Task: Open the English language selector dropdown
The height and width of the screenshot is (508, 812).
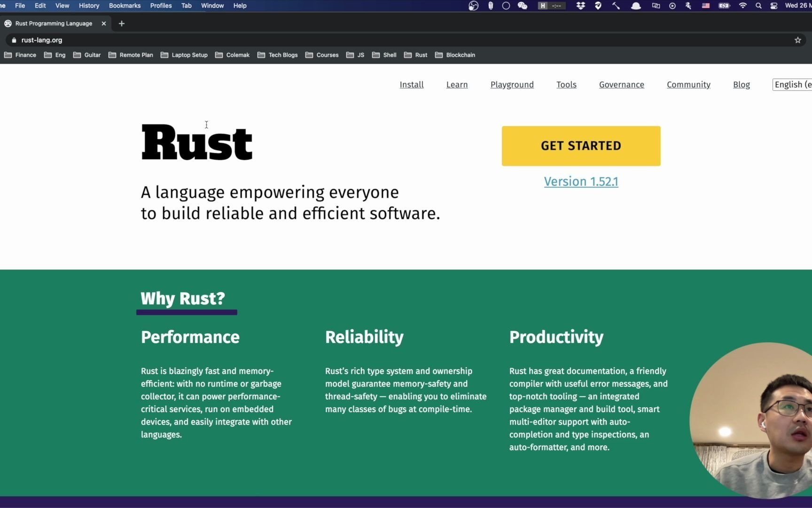Action: click(792, 85)
